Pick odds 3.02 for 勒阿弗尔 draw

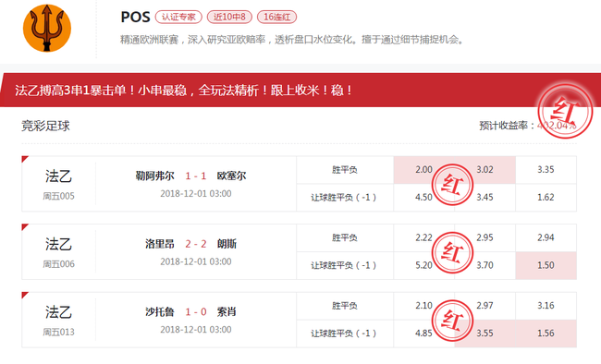484,170
